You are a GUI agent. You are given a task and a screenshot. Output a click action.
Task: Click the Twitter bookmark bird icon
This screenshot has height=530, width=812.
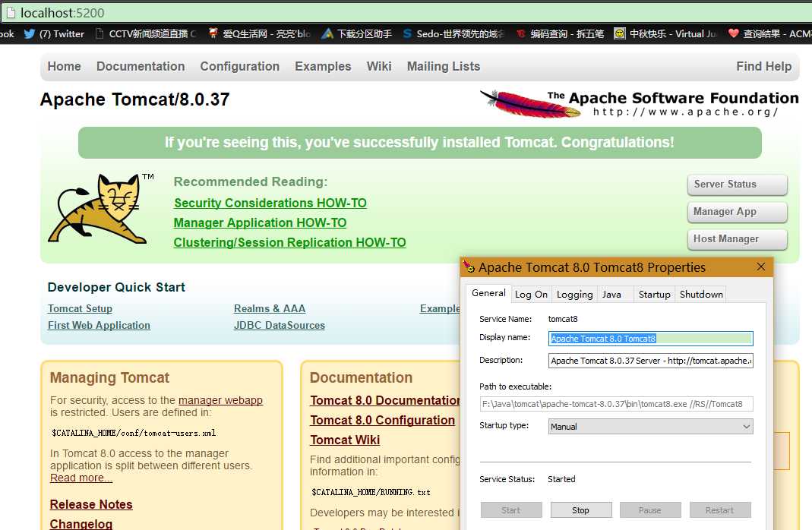click(x=30, y=33)
